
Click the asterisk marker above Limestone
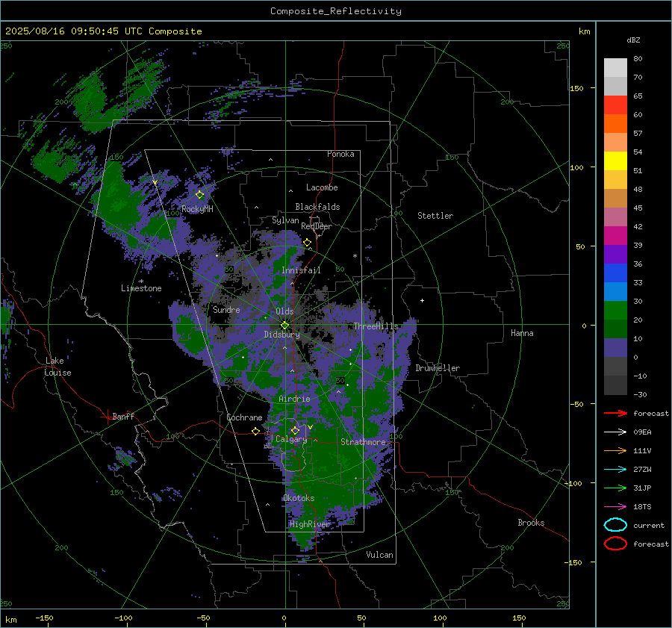coord(141,282)
